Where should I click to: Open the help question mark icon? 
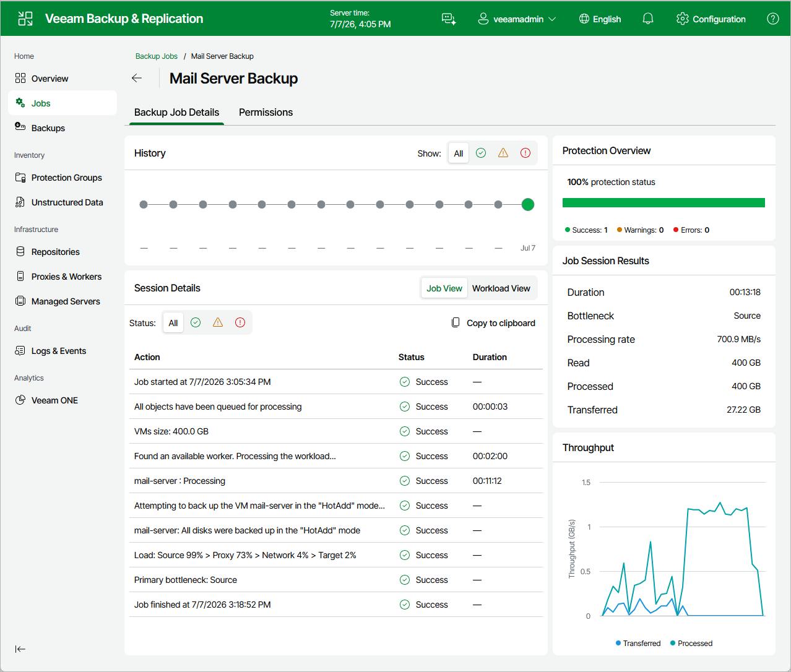pos(773,19)
